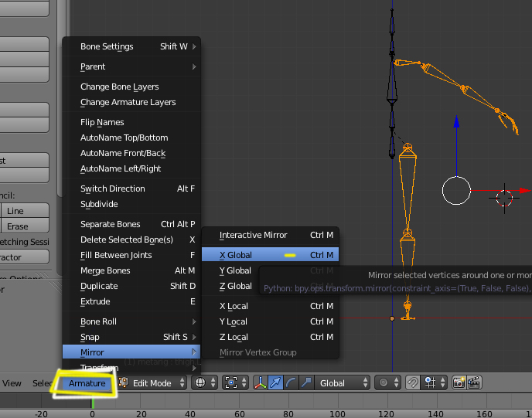Open the snap element type selector
Image resolution: width=532 pixels, height=418 pixels.
[435, 383]
